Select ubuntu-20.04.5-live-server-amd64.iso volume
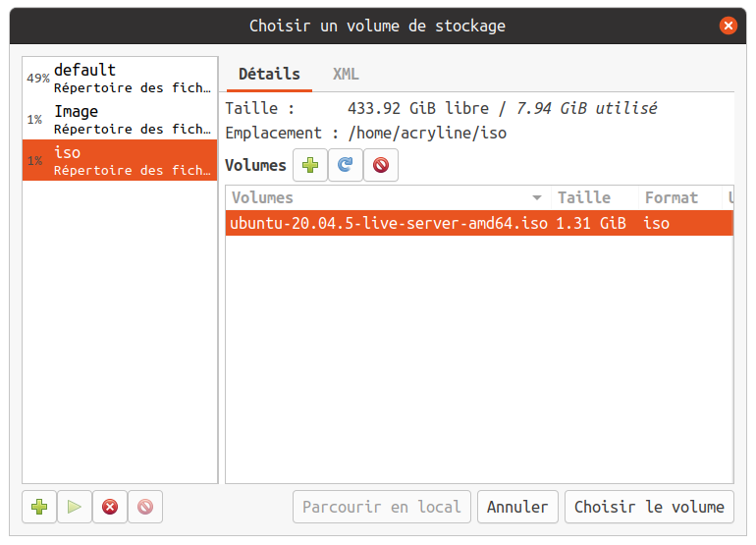The height and width of the screenshot is (545, 756). tap(389, 223)
